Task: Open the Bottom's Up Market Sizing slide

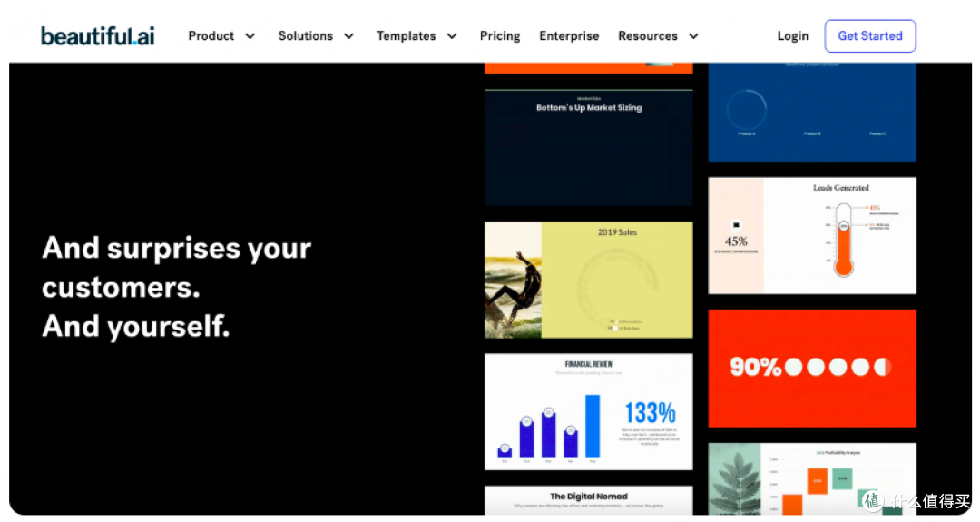Action: click(589, 148)
